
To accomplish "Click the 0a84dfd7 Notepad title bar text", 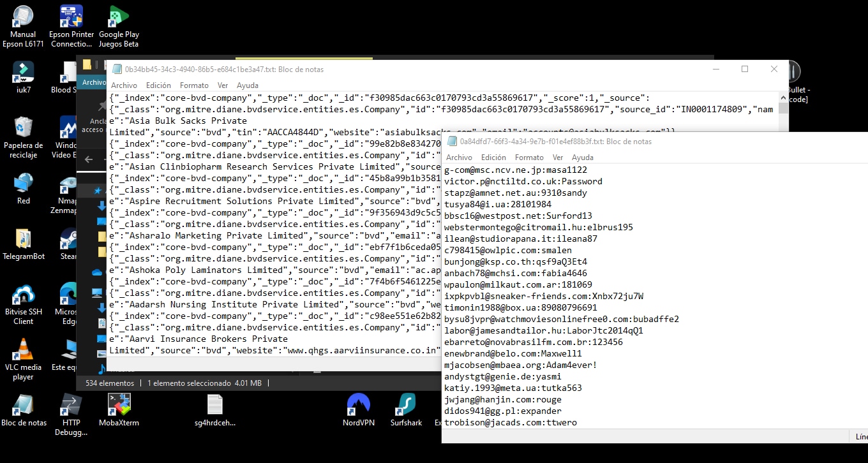I will tap(556, 142).
